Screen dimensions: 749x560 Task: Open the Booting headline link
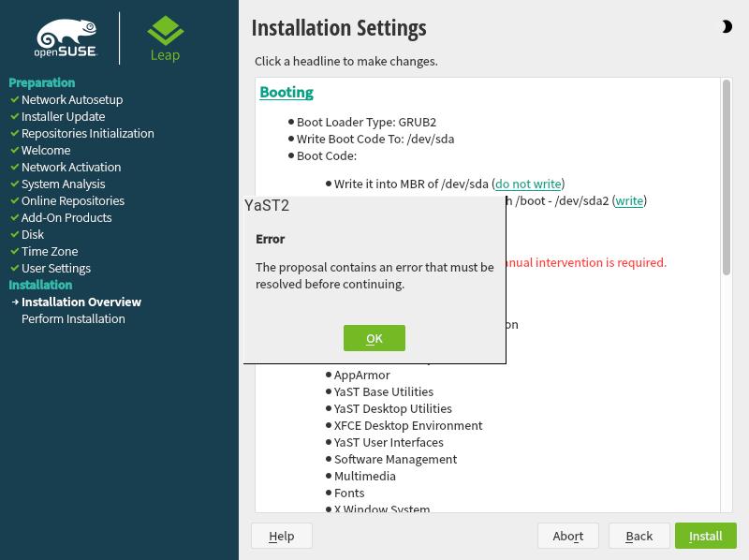[286, 92]
